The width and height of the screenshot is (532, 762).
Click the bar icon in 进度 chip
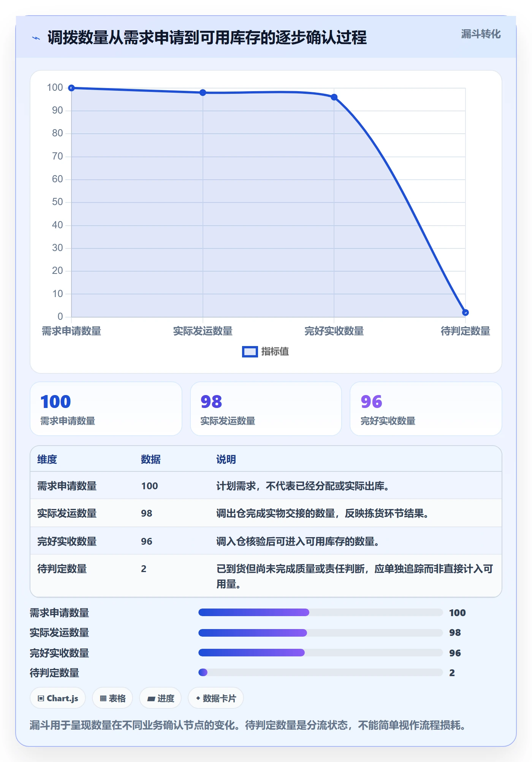click(x=151, y=699)
